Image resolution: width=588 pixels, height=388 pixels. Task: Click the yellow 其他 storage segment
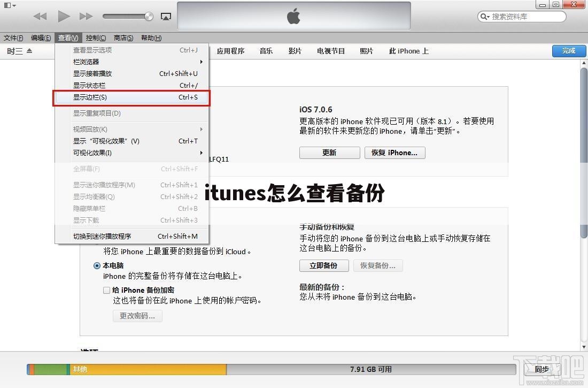(x=148, y=369)
